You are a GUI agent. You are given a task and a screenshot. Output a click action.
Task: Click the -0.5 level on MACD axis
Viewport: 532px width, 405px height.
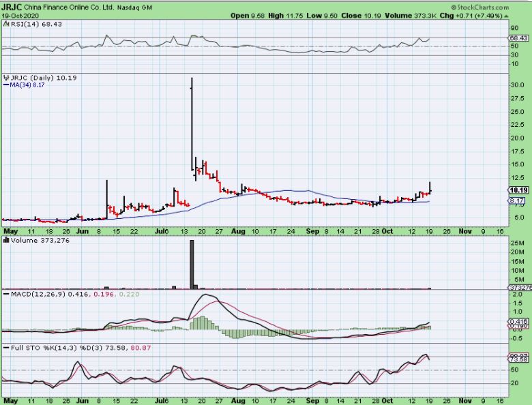[516, 338]
